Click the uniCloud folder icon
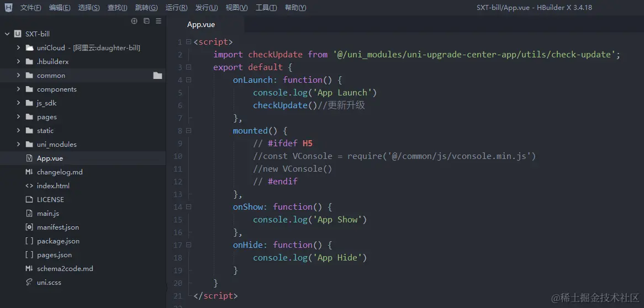Screen dimensions: 644x308 click(29, 47)
